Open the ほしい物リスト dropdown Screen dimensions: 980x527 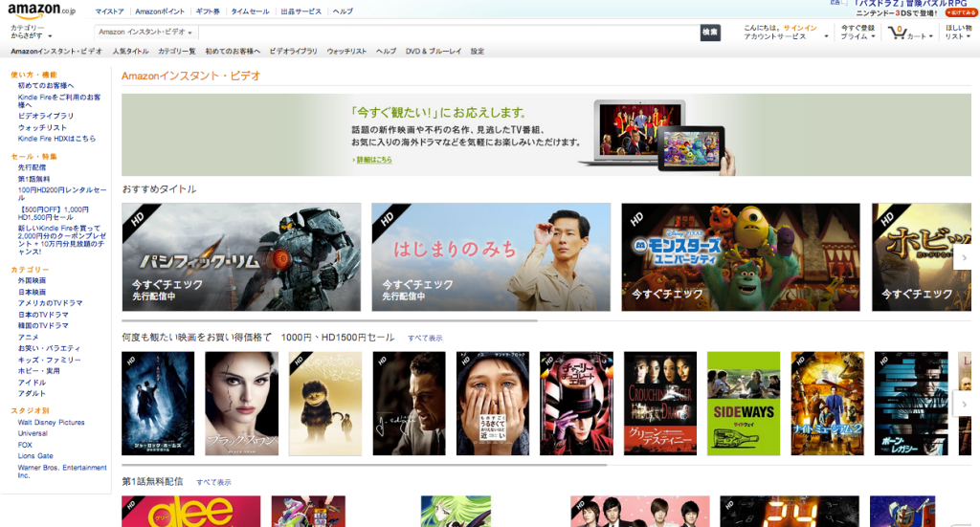(x=958, y=33)
